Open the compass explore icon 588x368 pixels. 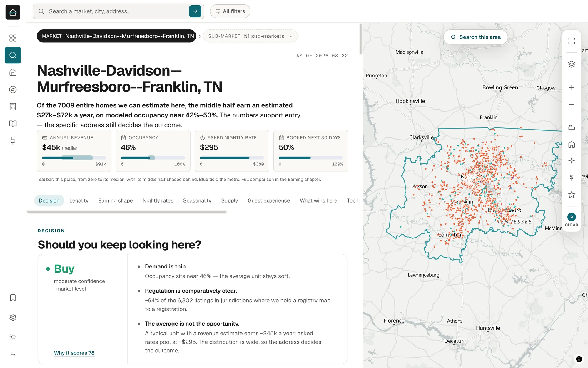coord(13,89)
